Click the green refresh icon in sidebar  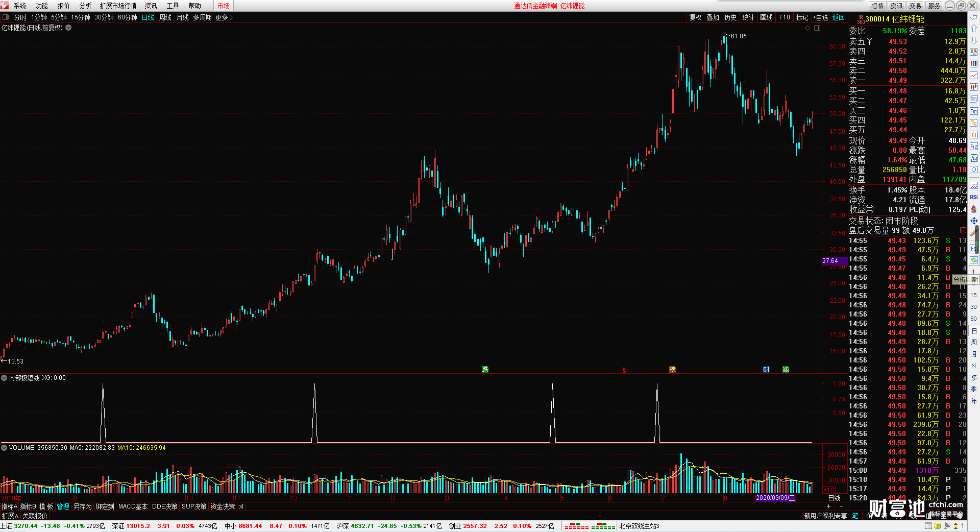(x=974, y=260)
